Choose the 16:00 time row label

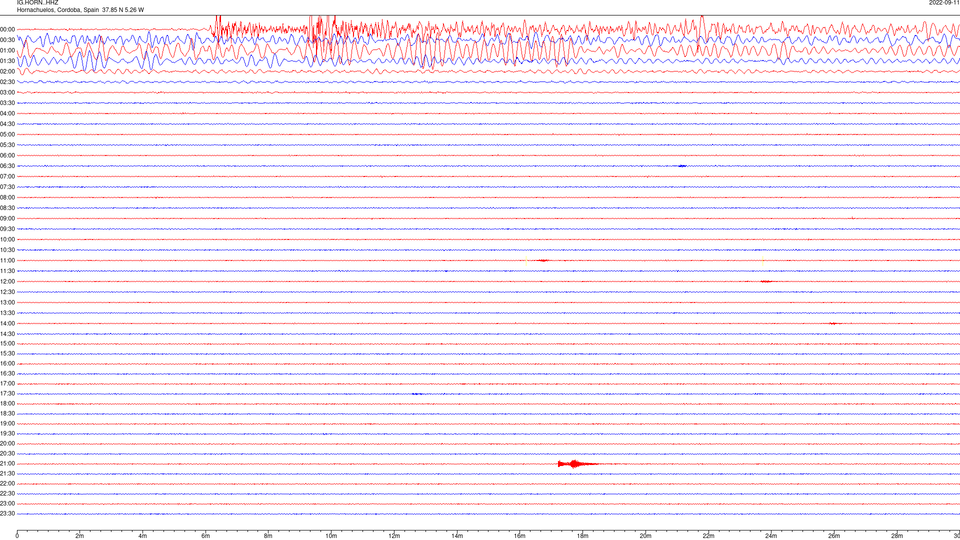tap(7, 364)
